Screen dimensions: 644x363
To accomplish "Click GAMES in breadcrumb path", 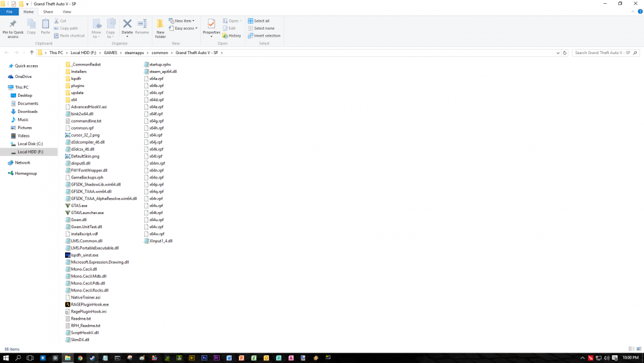I will (x=111, y=53).
